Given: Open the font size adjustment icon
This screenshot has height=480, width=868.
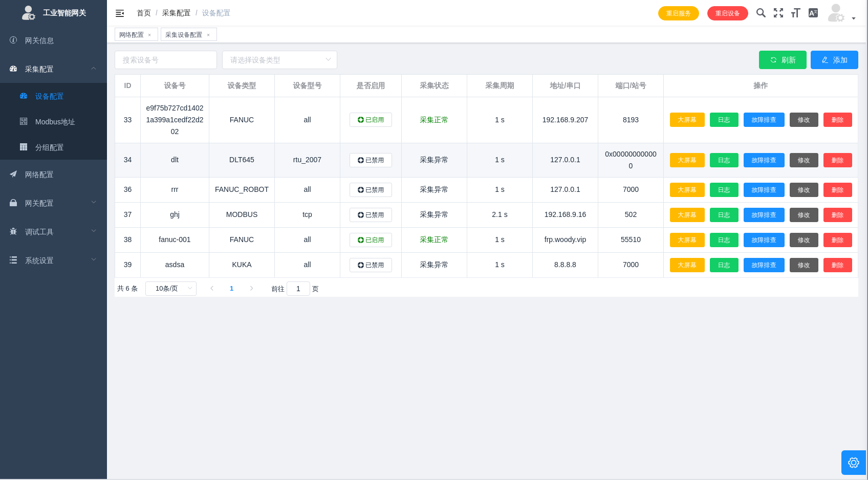Looking at the screenshot, I should pyautogui.click(x=795, y=13).
